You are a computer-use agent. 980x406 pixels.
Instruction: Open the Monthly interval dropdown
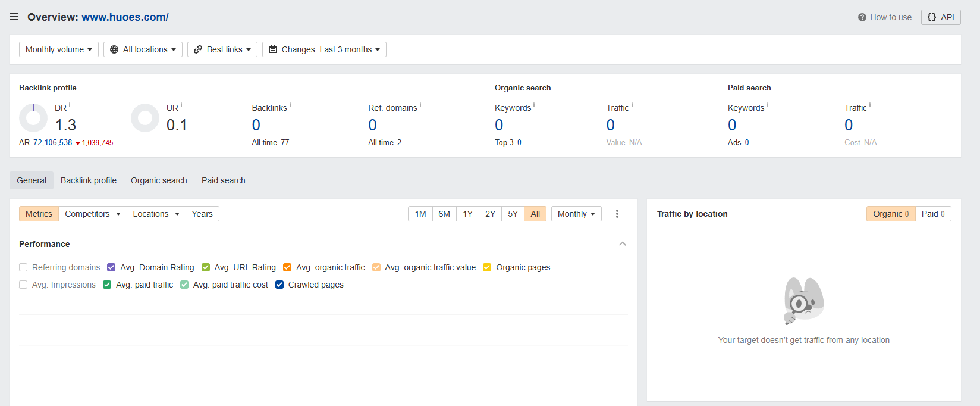576,214
